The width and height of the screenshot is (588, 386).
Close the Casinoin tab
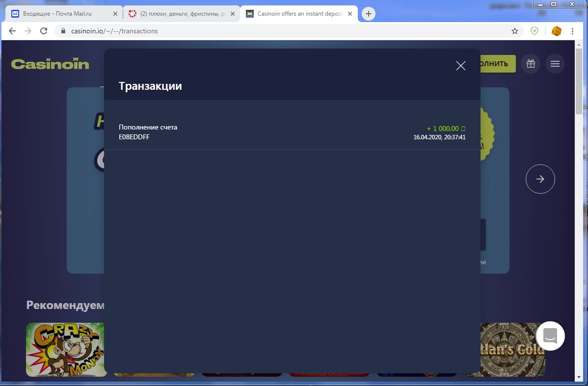point(350,14)
